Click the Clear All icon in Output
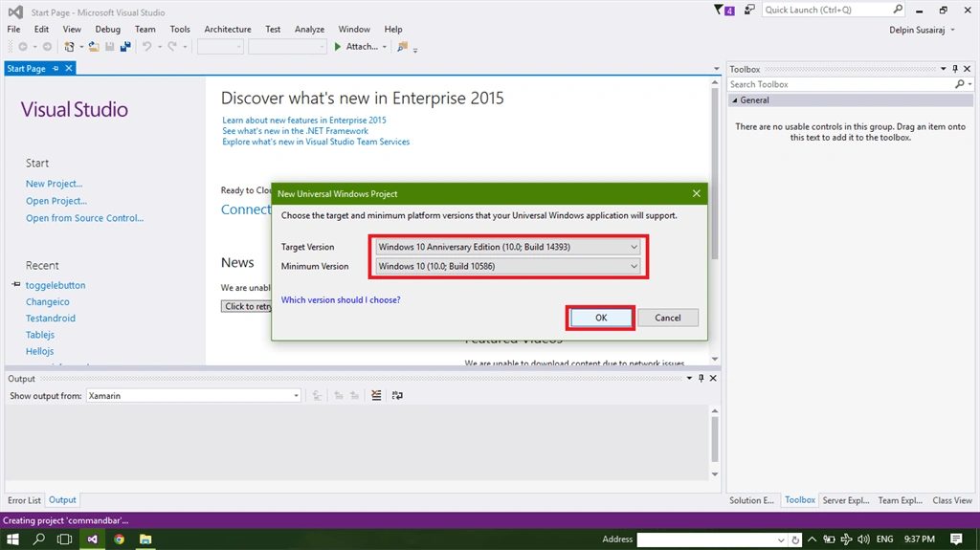This screenshot has height=550, width=980. (x=376, y=396)
